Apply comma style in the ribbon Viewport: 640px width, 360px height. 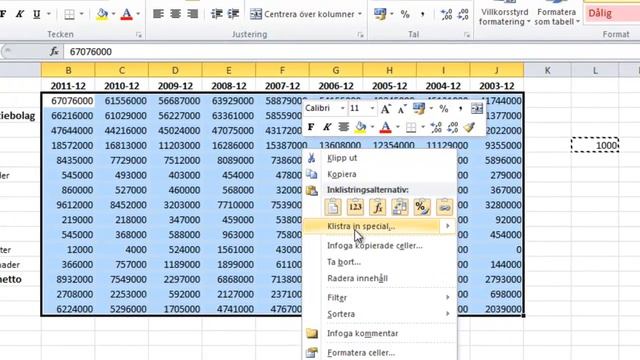click(x=422, y=14)
